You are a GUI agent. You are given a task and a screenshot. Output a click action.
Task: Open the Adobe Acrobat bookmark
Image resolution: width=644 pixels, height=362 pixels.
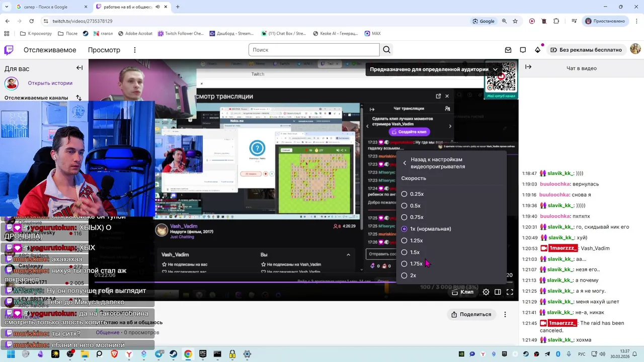[135, 34]
